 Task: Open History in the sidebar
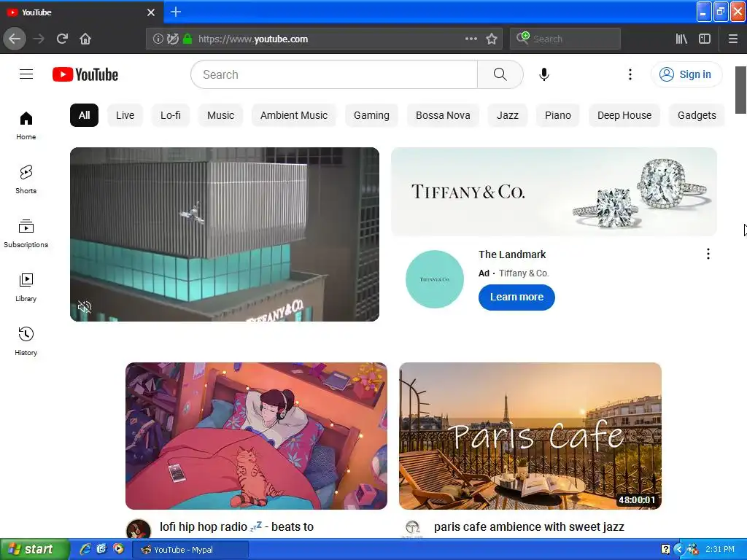pyautogui.click(x=26, y=341)
